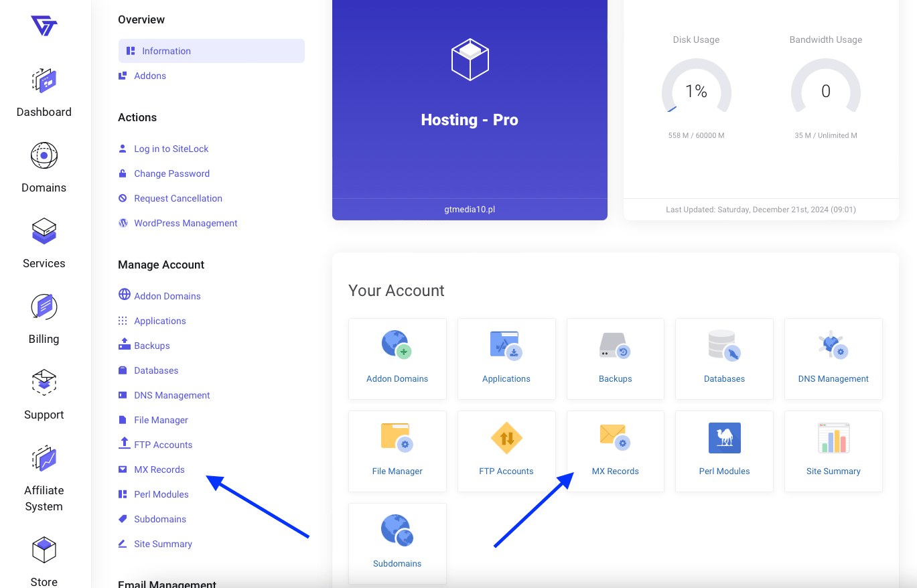Image resolution: width=917 pixels, height=588 pixels.
Task: Click the Databases cylinder tile icon
Action: pyautogui.click(x=724, y=345)
